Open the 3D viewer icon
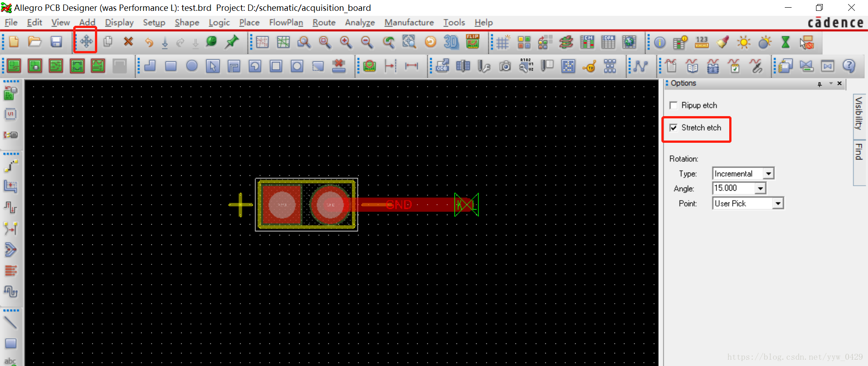The image size is (868, 366). tap(451, 42)
